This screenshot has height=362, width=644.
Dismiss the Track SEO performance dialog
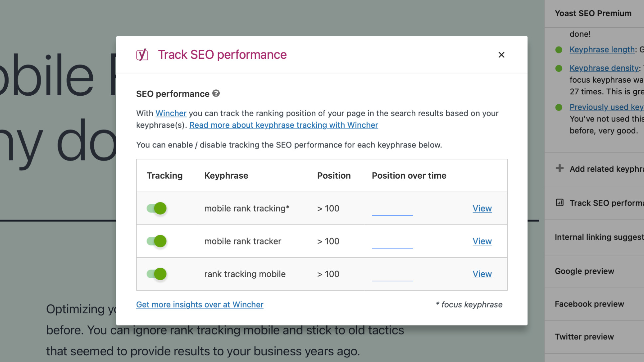pos(501,55)
